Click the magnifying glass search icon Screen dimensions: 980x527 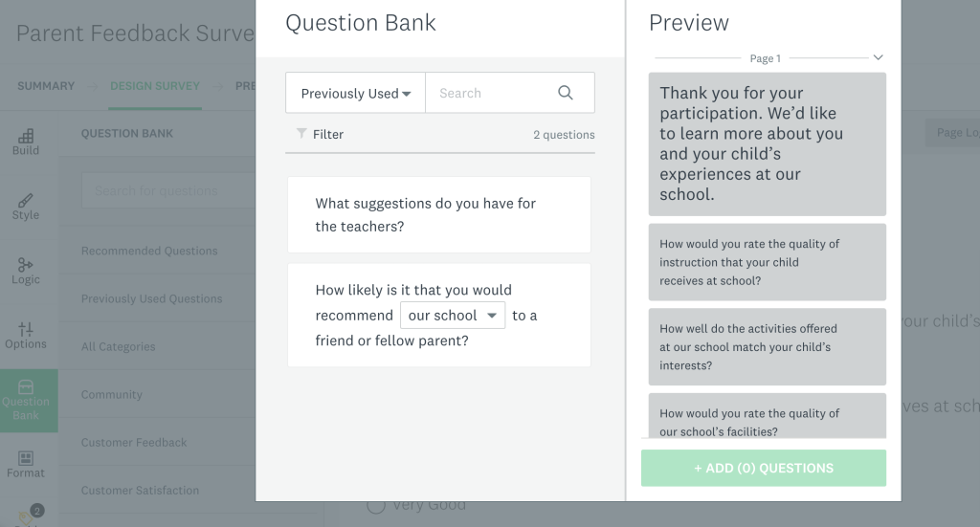(565, 93)
